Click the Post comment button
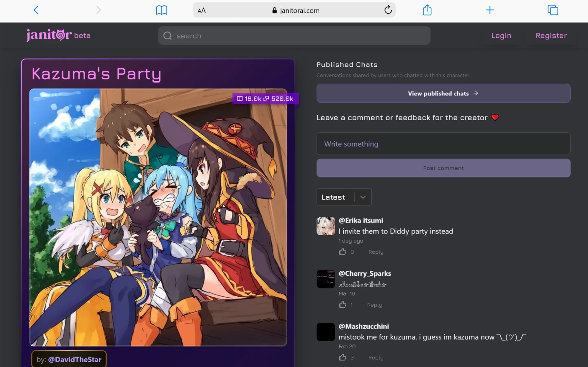The width and height of the screenshot is (588, 367). pyautogui.click(x=443, y=168)
